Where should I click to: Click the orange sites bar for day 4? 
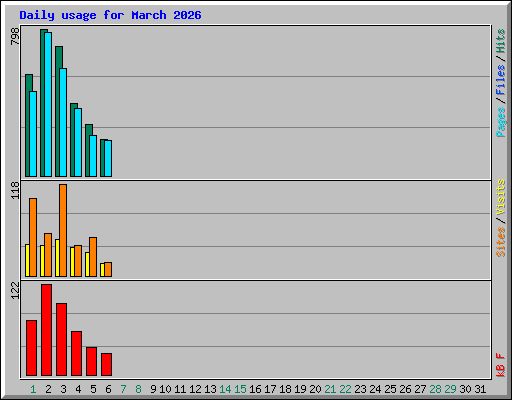point(78,261)
